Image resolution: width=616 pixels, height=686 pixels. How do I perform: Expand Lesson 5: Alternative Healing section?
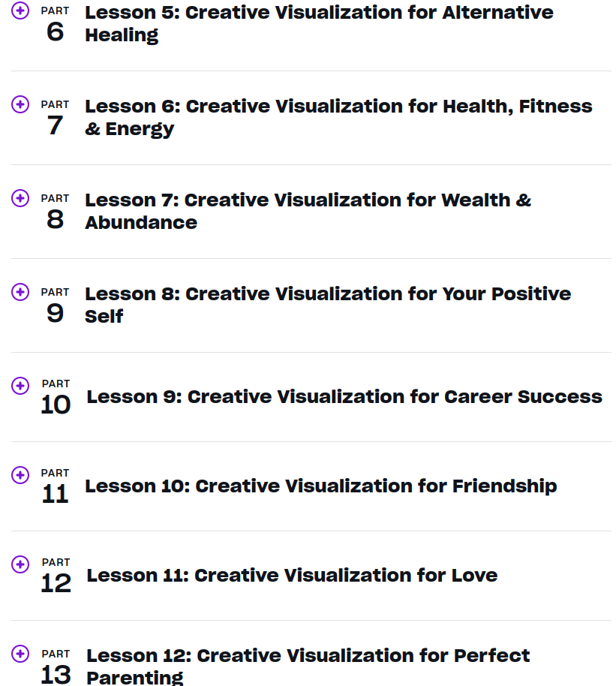point(319,23)
